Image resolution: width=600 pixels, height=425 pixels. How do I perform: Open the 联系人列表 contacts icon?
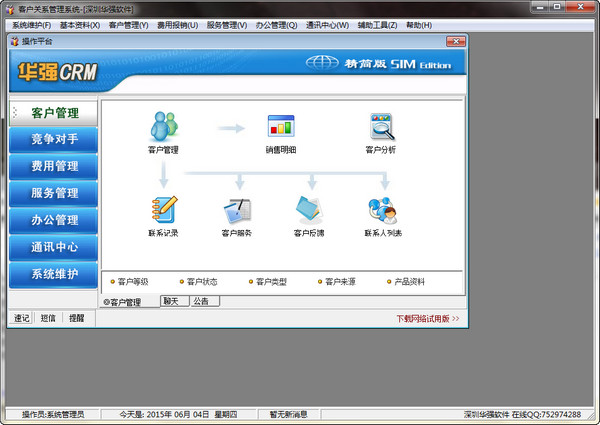(383, 210)
